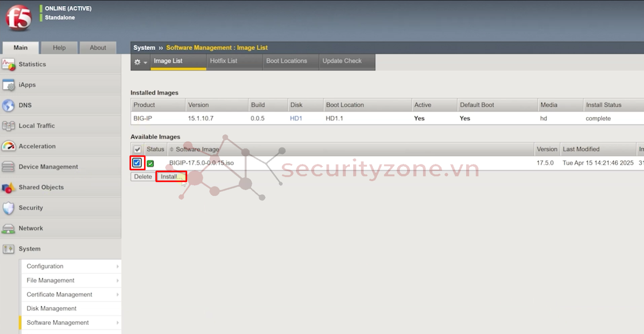Click the Install... button
This screenshot has height=334, width=644.
pyautogui.click(x=171, y=177)
